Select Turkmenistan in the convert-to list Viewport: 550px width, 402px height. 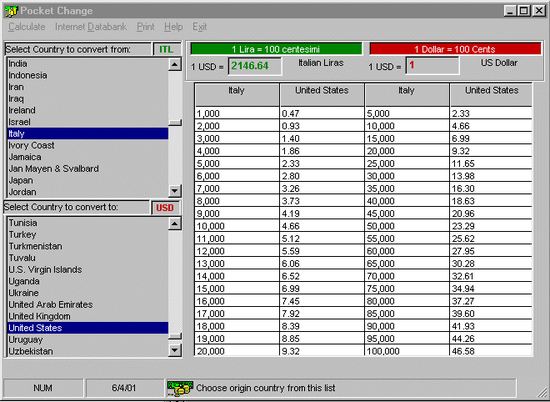tap(88, 246)
